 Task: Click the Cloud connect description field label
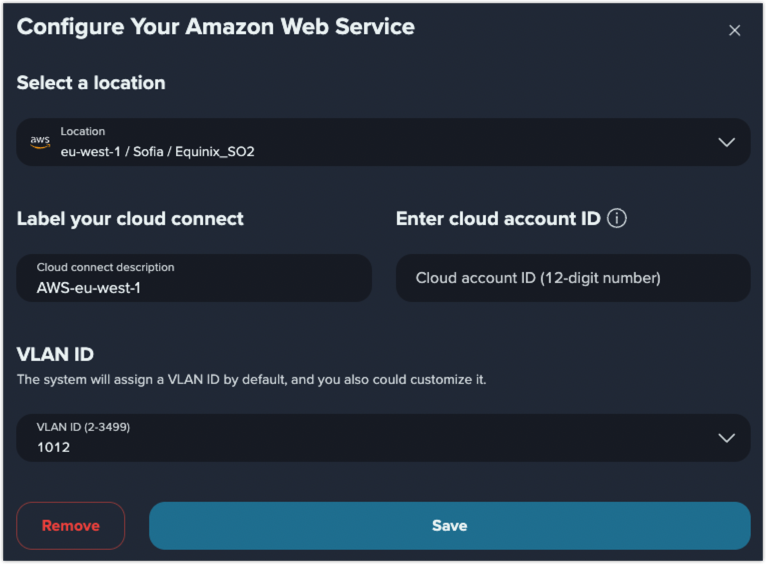[x=106, y=268]
